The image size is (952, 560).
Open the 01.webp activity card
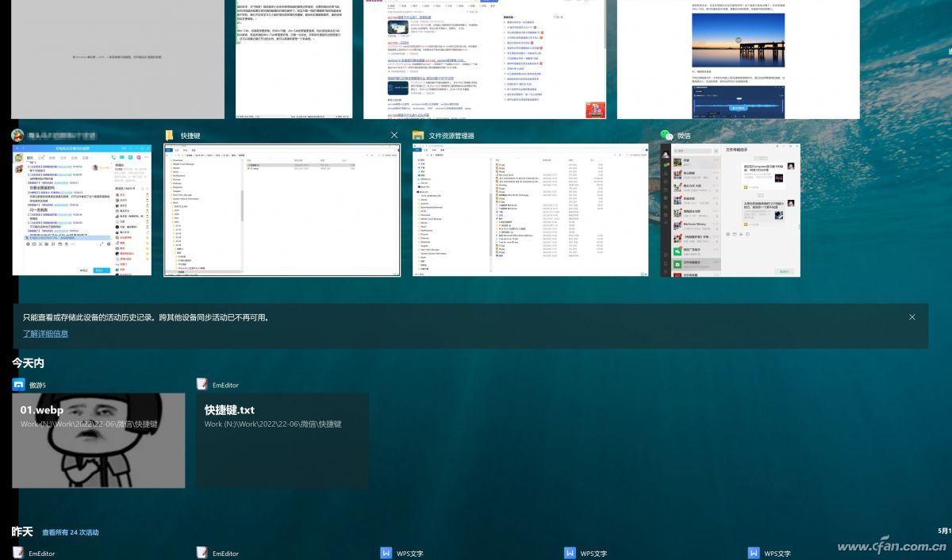tap(98, 441)
